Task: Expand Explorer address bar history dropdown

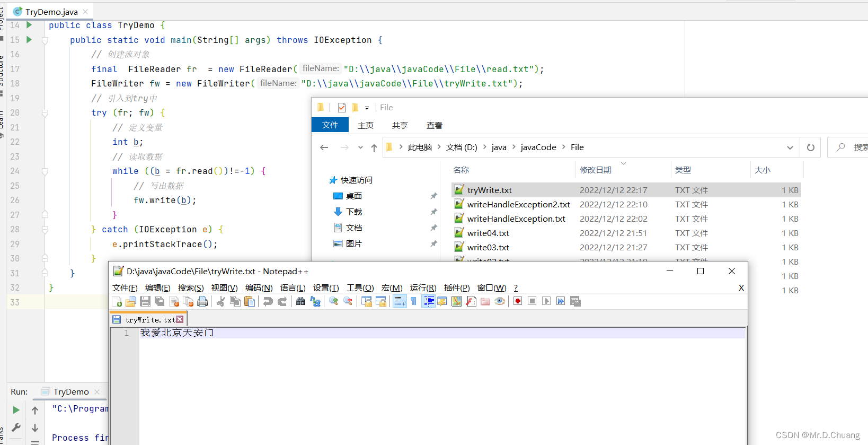Action: pyautogui.click(x=790, y=147)
